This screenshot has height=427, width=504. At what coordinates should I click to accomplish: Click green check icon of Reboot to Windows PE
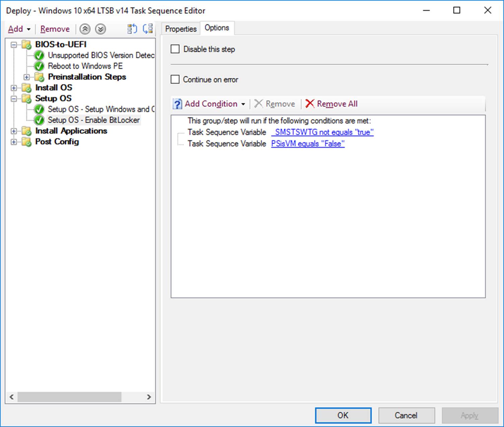coord(39,66)
